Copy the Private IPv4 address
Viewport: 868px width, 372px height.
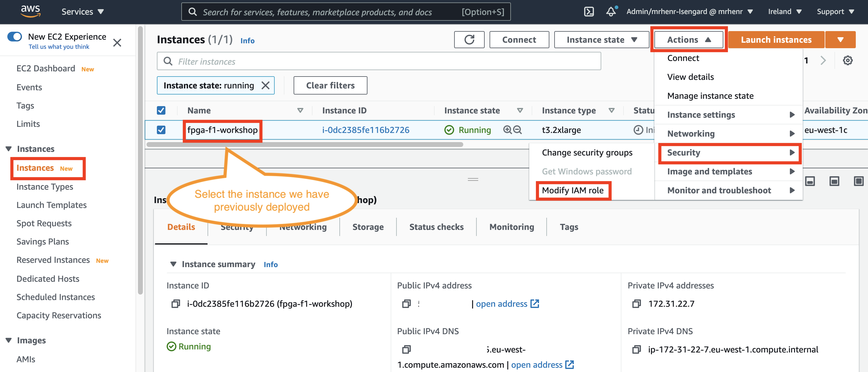click(637, 304)
